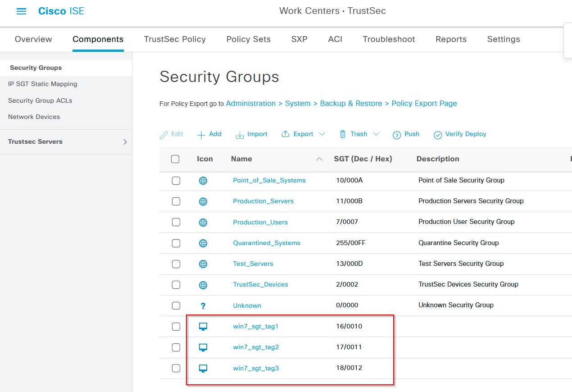Open the Quarantined_Systems group link
Screen dimensions: 572x392
click(x=267, y=243)
